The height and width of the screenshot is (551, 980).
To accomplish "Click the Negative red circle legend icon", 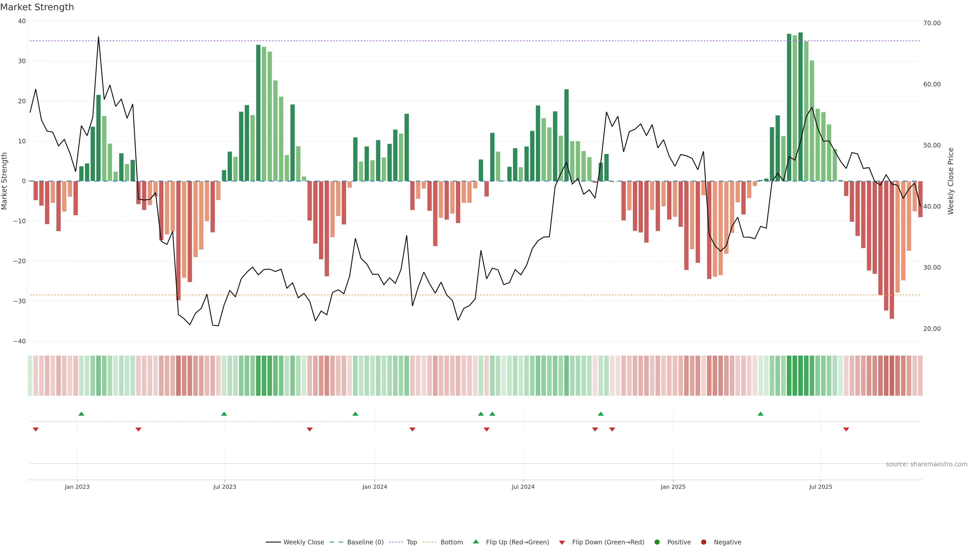I will [703, 542].
